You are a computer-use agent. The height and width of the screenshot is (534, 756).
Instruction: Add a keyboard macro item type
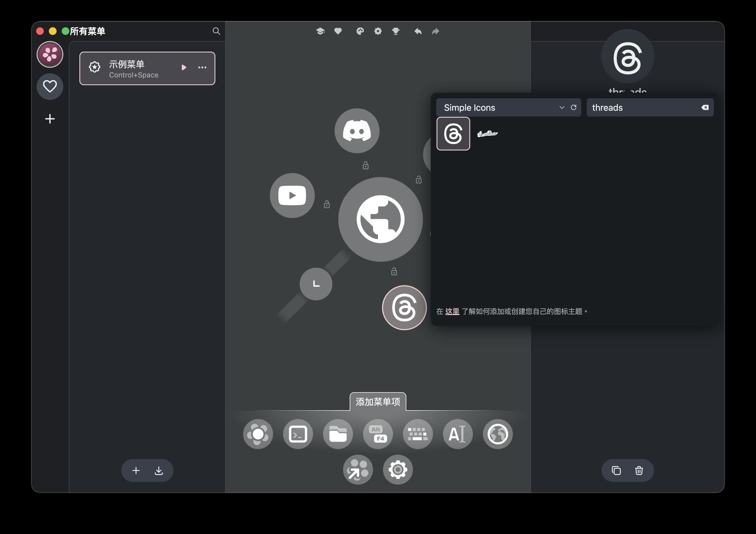click(418, 434)
